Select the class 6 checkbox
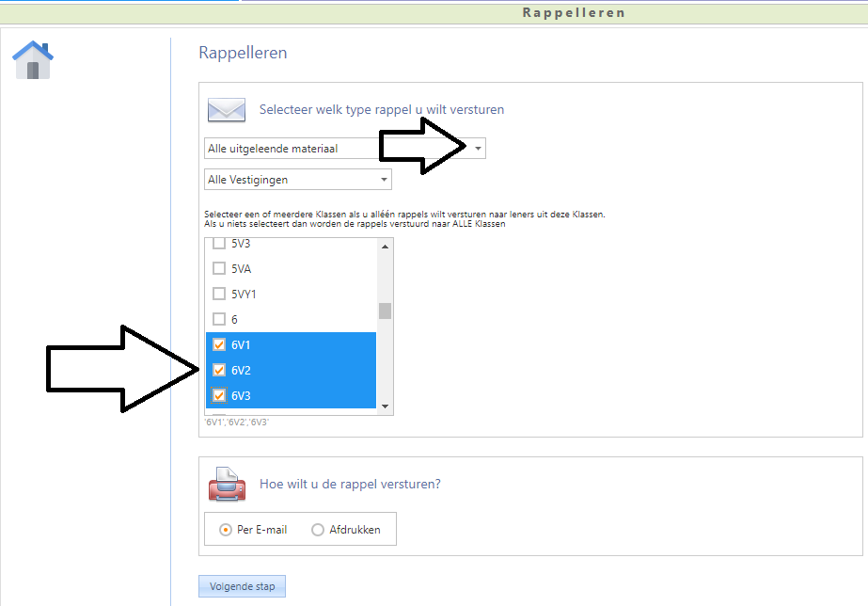 pos(219,320)
